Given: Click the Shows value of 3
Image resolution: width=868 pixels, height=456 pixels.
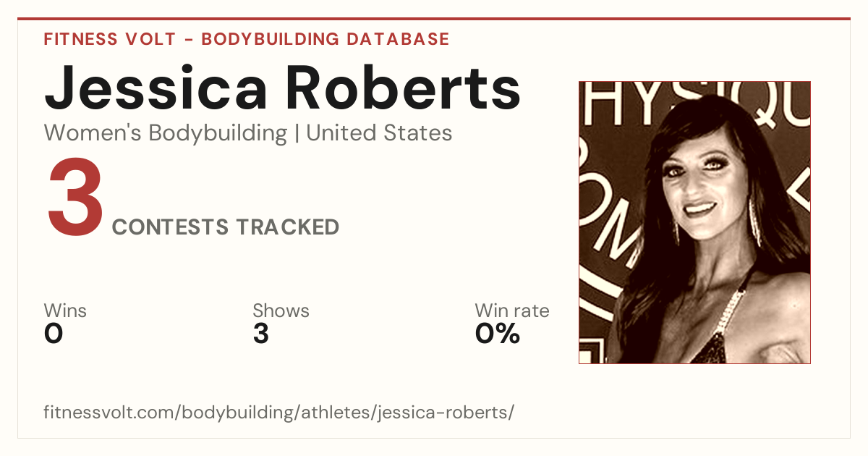Looking at the screenshot, I should click(x=260, y=334).
